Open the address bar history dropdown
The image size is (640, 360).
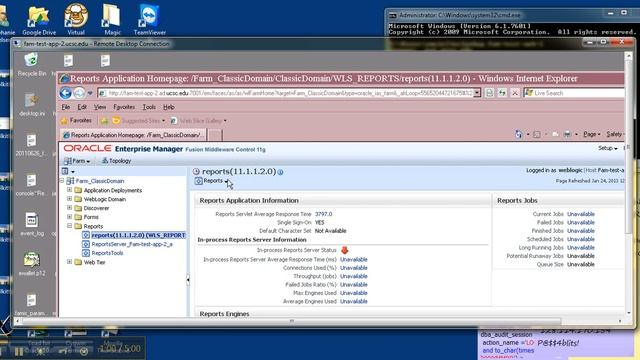[x=477, y=93]
